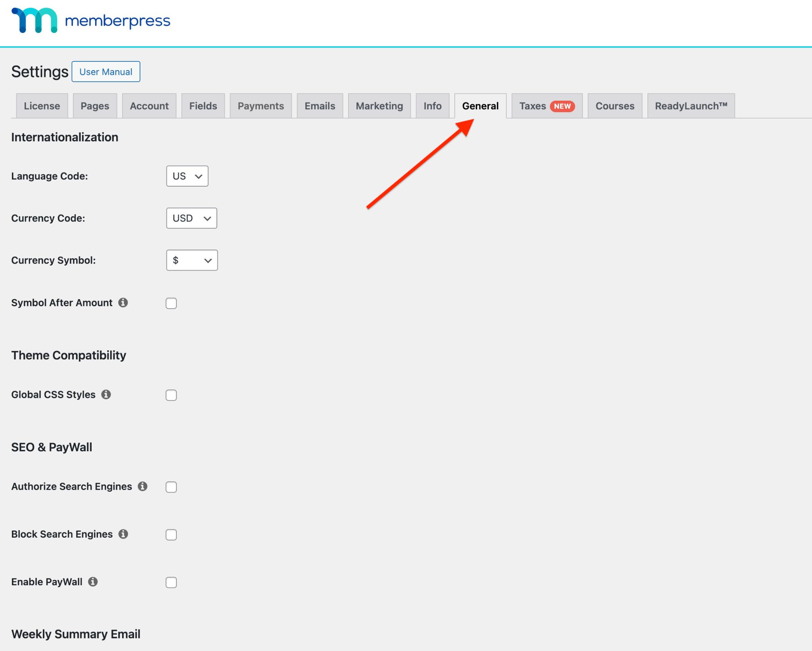Open the Taxes tab
Viewport: 812px width, 651px height.
pyautogui.click(x=547, y=106)
